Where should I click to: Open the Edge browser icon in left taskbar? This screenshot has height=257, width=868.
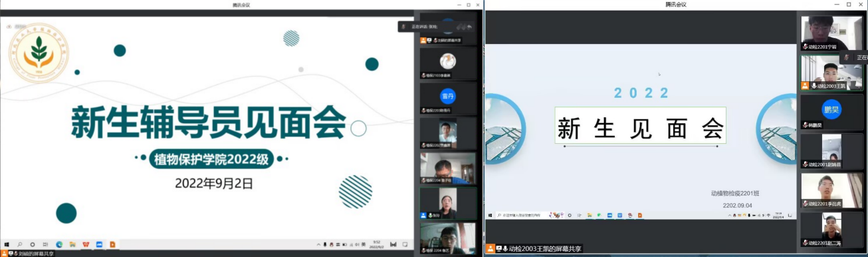[59, 244]
